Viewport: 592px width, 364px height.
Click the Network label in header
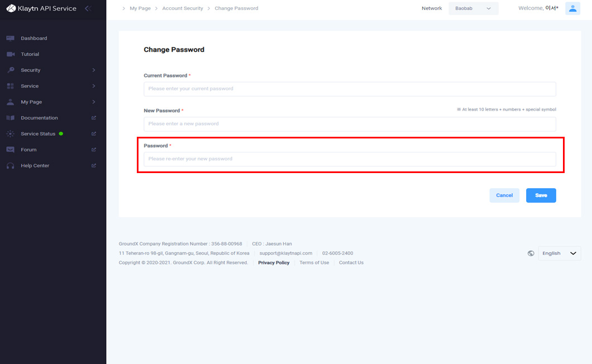tap(432, 8)
